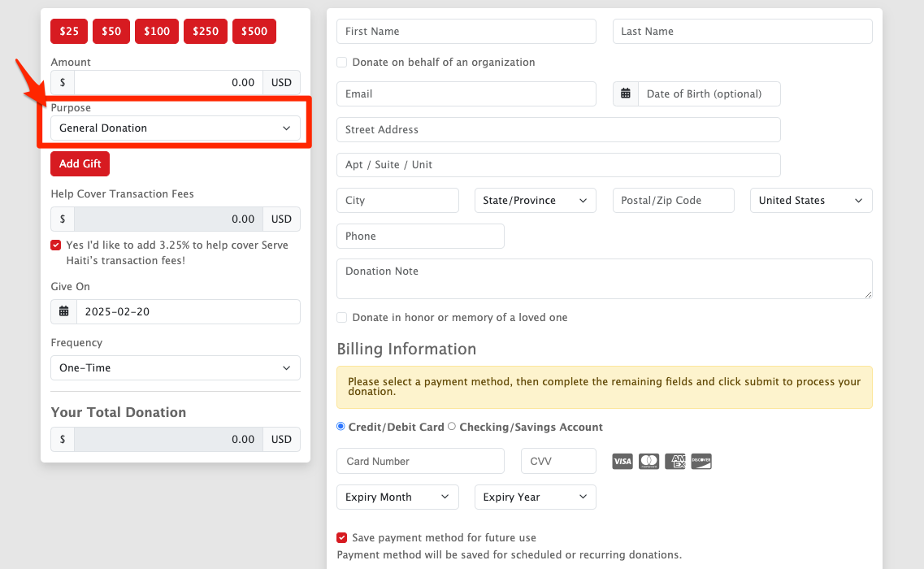
Task: Select the $500 donation amount
Action: 254,32
